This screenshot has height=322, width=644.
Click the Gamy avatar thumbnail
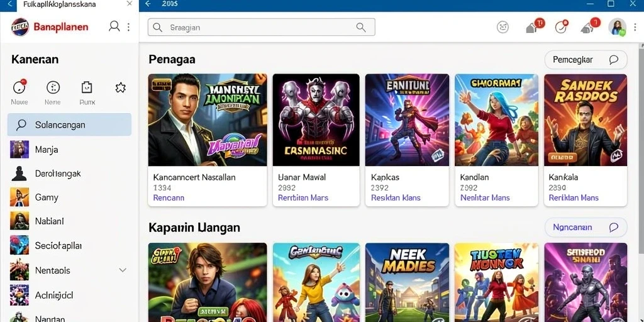click(x=19, y=197)
